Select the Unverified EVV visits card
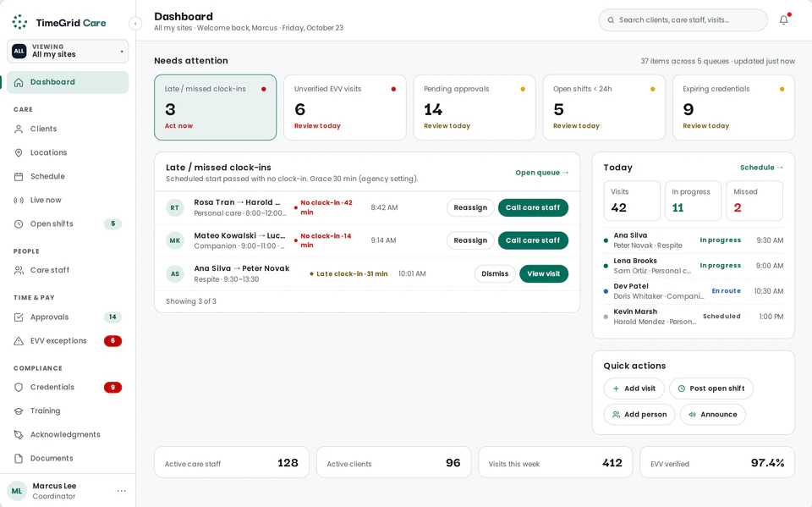This screenshot has width=812, height=507. (x=345, y=107)
